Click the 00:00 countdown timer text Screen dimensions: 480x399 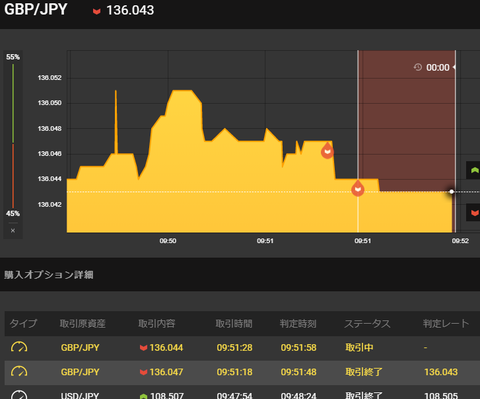438,68
